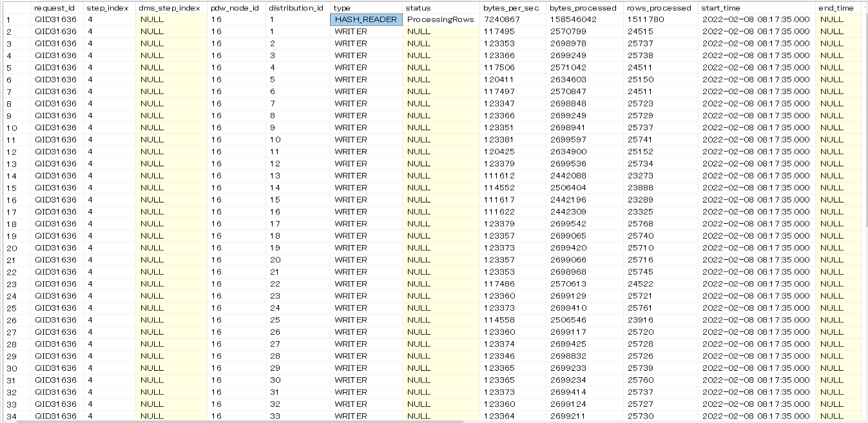Click the bytes_per_sec cell 117497

[512, 92]
